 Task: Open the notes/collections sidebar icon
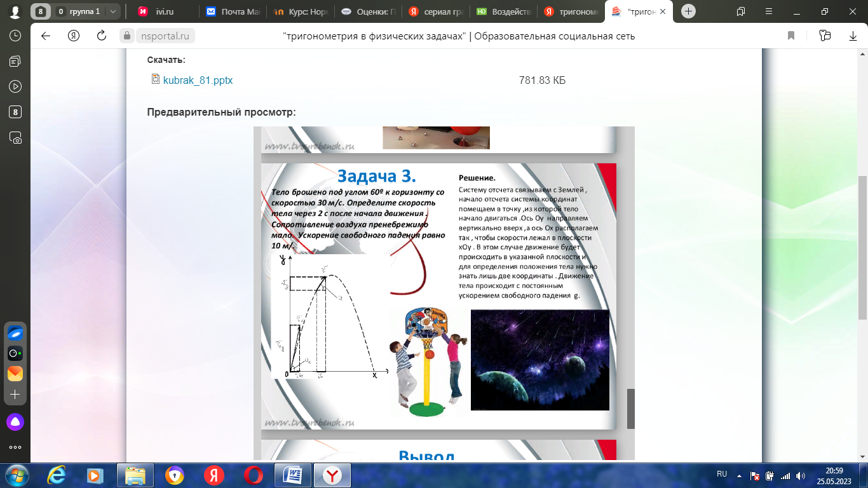15,61
